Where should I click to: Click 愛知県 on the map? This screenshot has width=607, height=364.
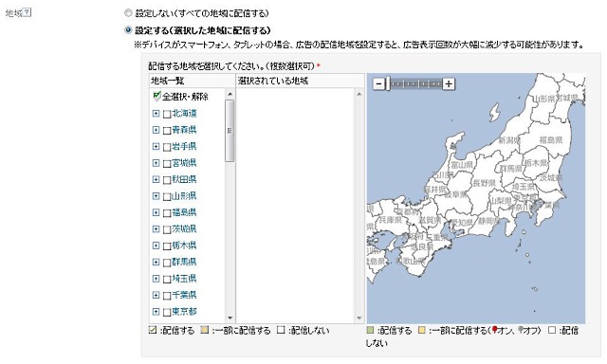461,223
